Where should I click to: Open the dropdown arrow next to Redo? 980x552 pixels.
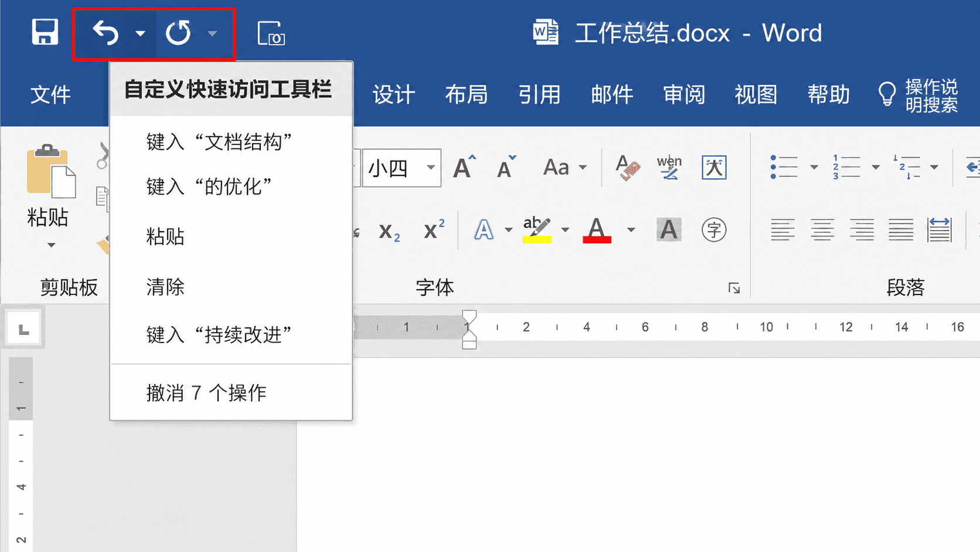pyautogui.click(x=212, y=33)
